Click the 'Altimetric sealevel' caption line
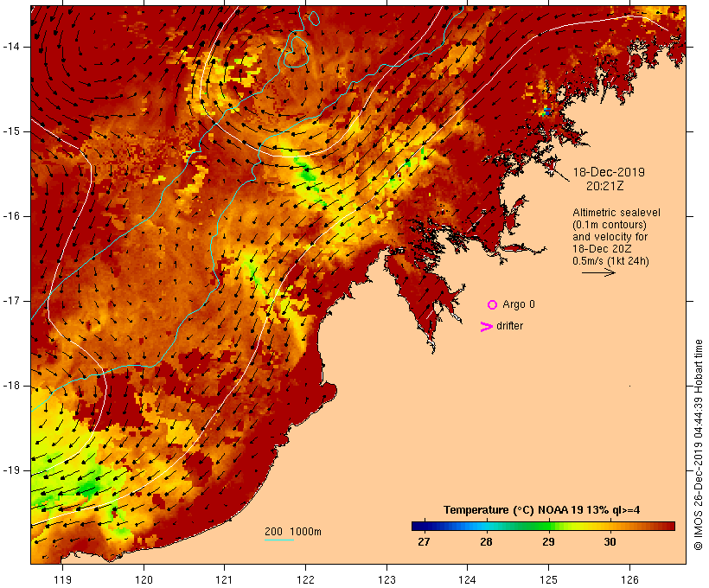The height and width of the screenshot is (588, 709). click(616, 213)
